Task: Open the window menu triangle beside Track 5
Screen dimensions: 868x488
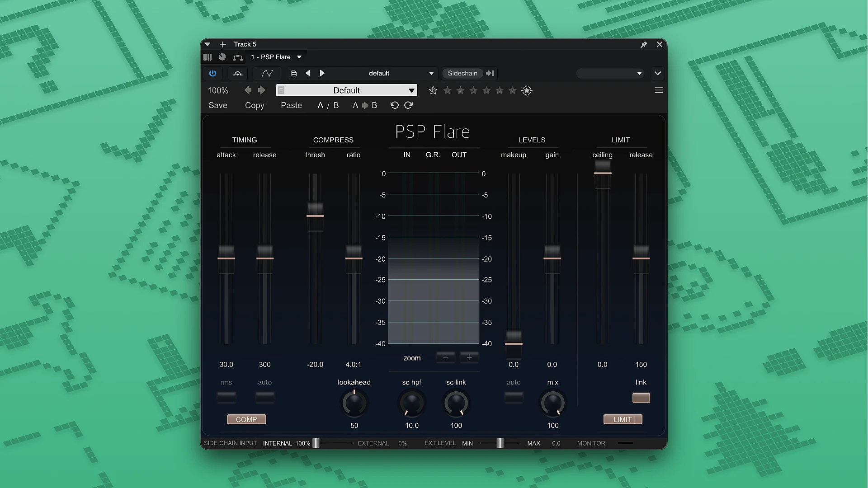Action: [208, 44]
